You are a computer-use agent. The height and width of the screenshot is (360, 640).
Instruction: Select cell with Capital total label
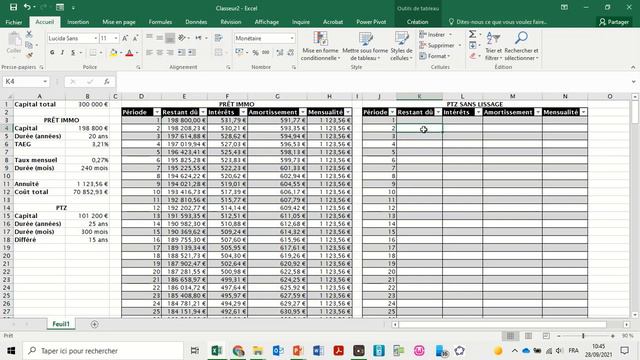(39, 104)
